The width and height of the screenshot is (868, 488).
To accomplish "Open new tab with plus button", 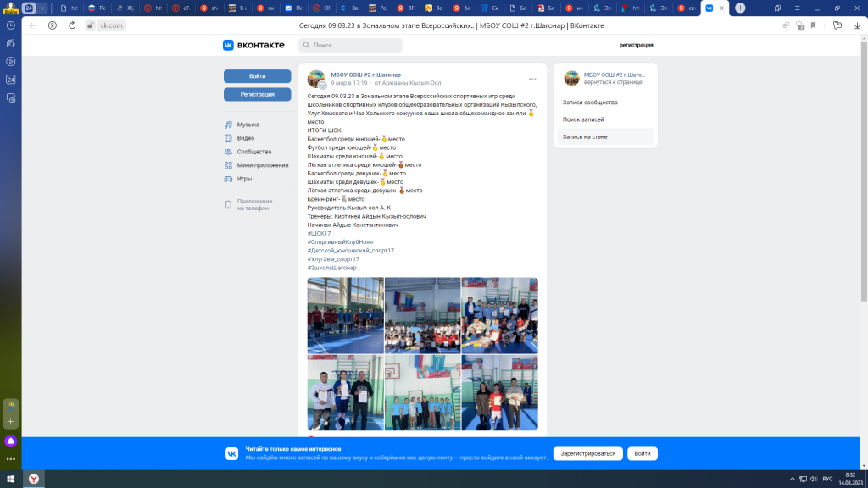I will [x=739, y=8].
